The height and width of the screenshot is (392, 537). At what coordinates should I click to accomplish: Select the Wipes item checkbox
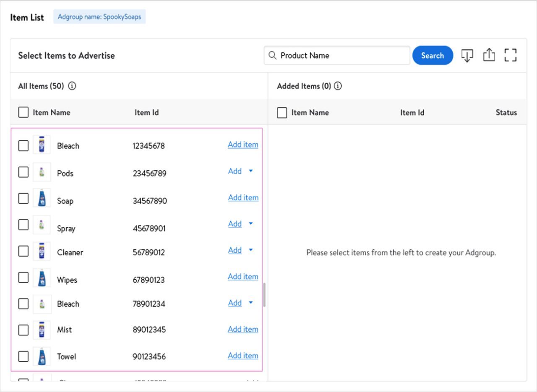[x=23, y=277]
